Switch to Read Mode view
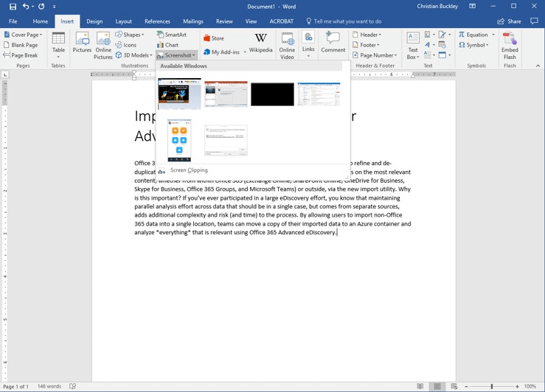The width and height of the screenshot is (545, 392). click(420, 386)
